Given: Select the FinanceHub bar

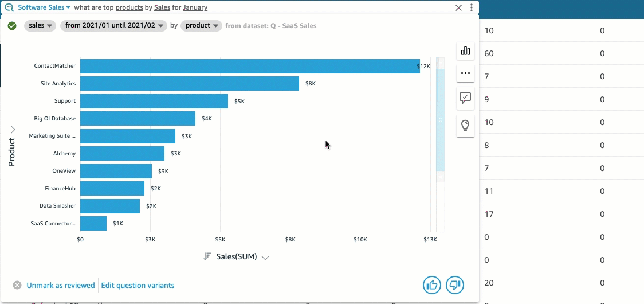Looking at the screenshot, I should (112, 188).
